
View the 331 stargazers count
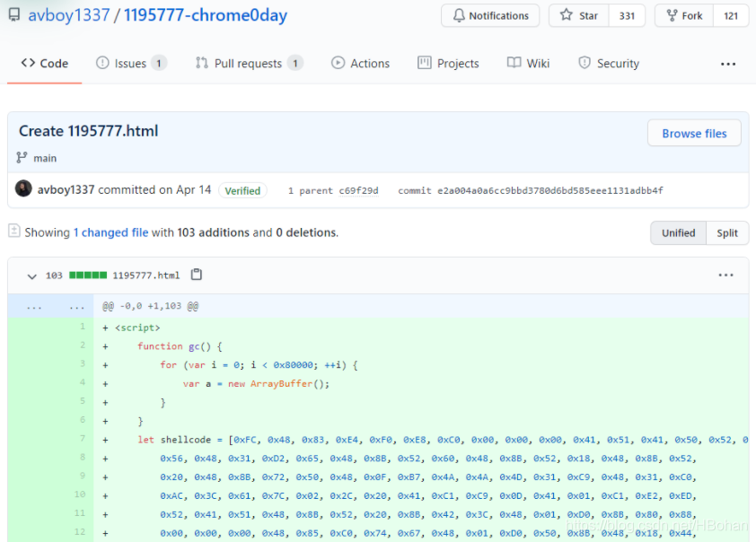pyautogui.click(x=627, y=15)
